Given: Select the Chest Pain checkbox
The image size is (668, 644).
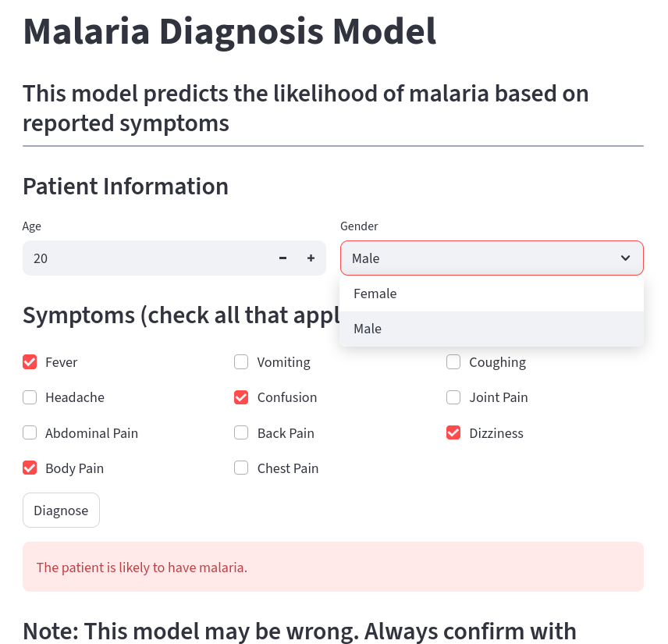Looking at the screenshot, I should pyautogui.click(x=242, y=468).
